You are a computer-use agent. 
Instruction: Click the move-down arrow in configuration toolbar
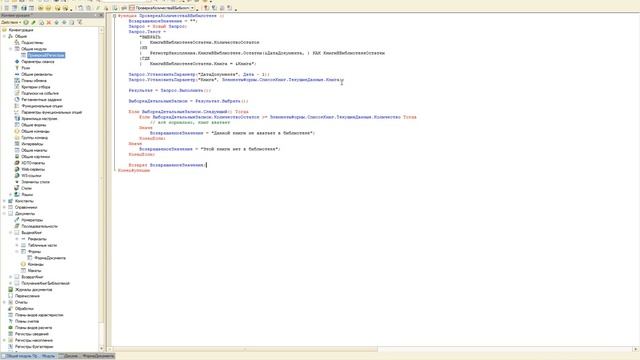[x=64, y=22]
